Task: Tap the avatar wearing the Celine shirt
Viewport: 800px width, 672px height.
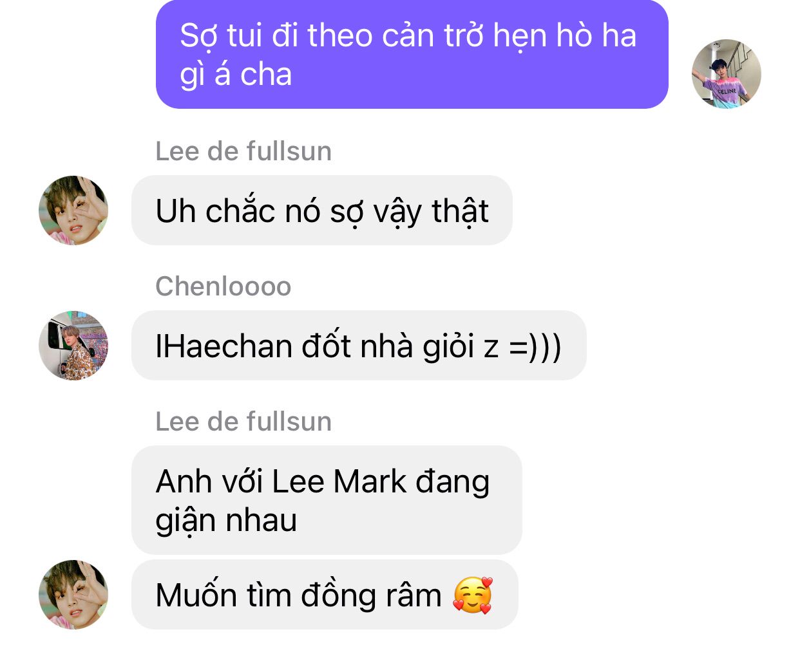Action: pos(726,74)
